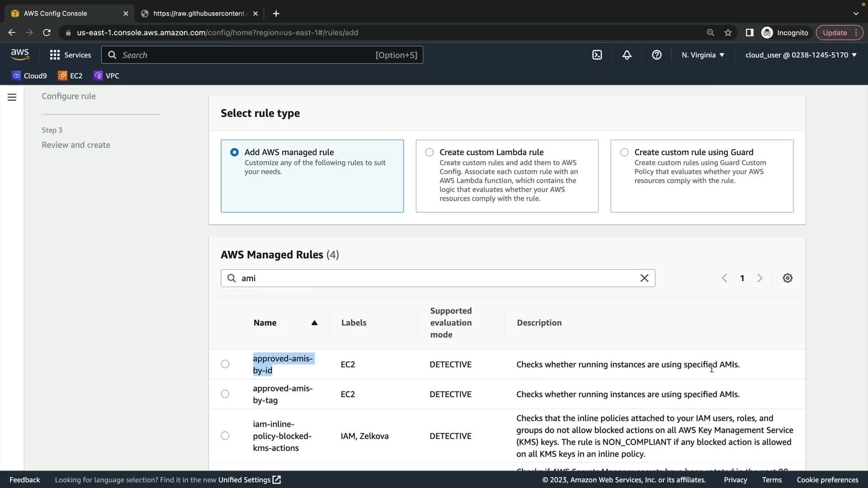868x488 pixels.
Task: Open AWS CloudShell terminal icon
Action: pos(597,55)
